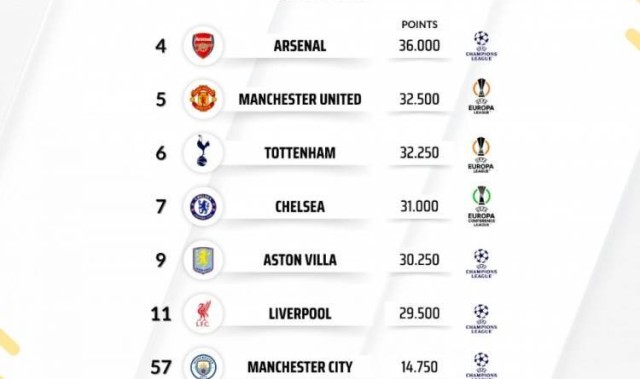
Task: Click Champions League logo beside Arsenal
Action: (481, 46)
